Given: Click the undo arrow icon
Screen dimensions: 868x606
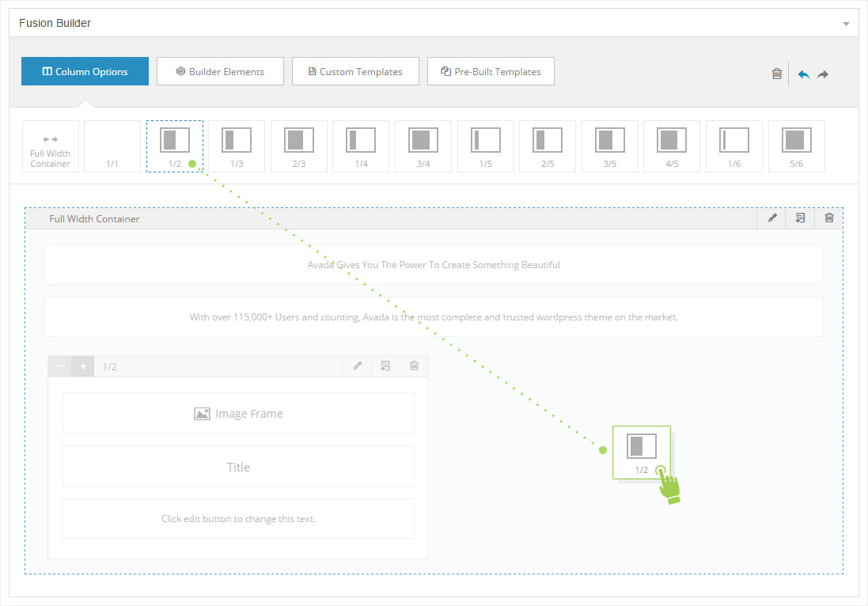Looking at the screenshot, I should pyautogui.click(x=803, y=74).
